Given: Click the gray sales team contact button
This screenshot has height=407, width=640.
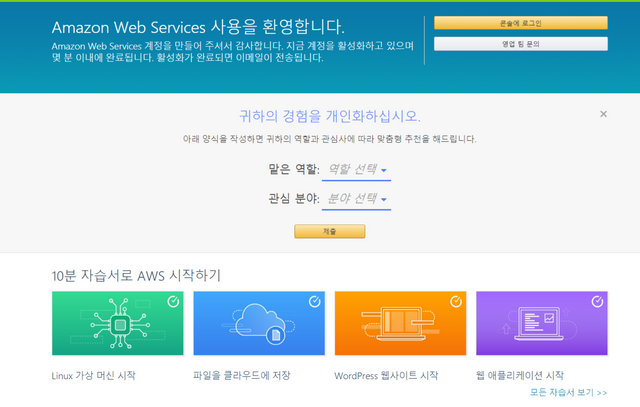Looking at the screenshot, I should pos(520,44).
